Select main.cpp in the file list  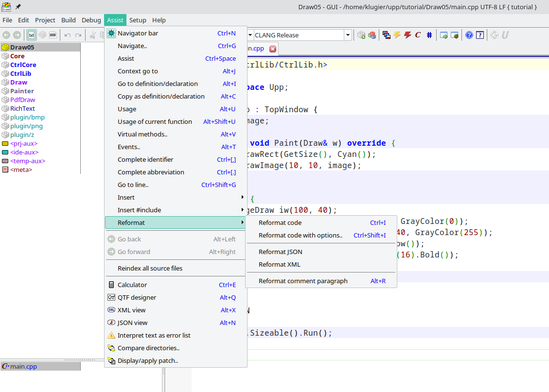click(x=23, y=366)
